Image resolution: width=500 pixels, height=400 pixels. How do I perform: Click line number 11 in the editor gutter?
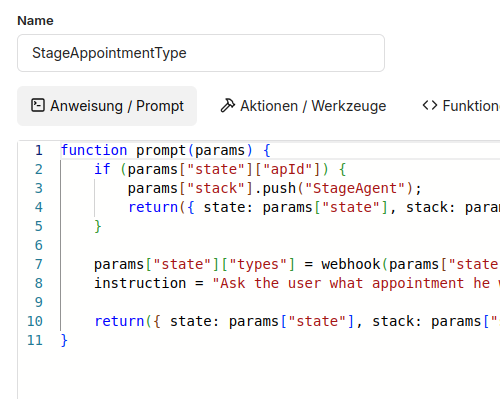(x=35, y=340)
